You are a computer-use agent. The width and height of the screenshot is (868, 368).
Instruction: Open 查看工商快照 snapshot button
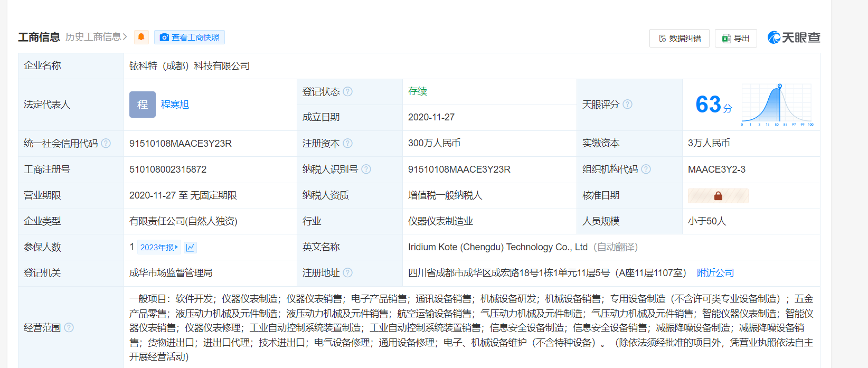tap(190, 37)
